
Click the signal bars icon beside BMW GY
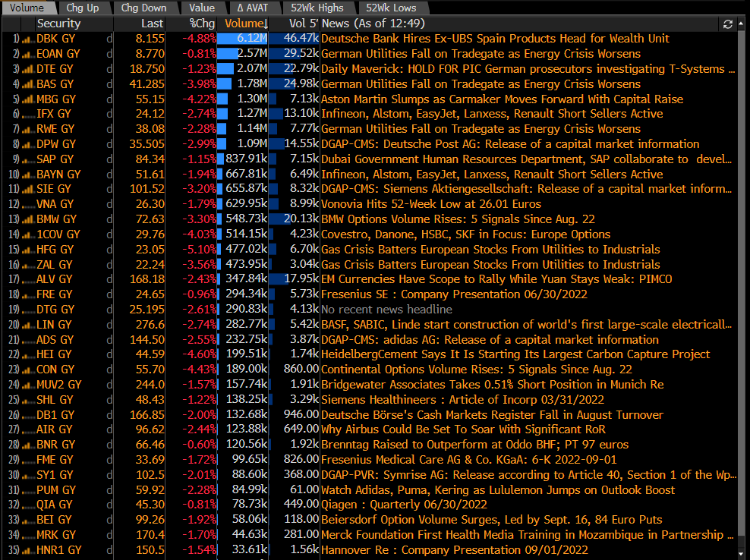tap(28, 220)
